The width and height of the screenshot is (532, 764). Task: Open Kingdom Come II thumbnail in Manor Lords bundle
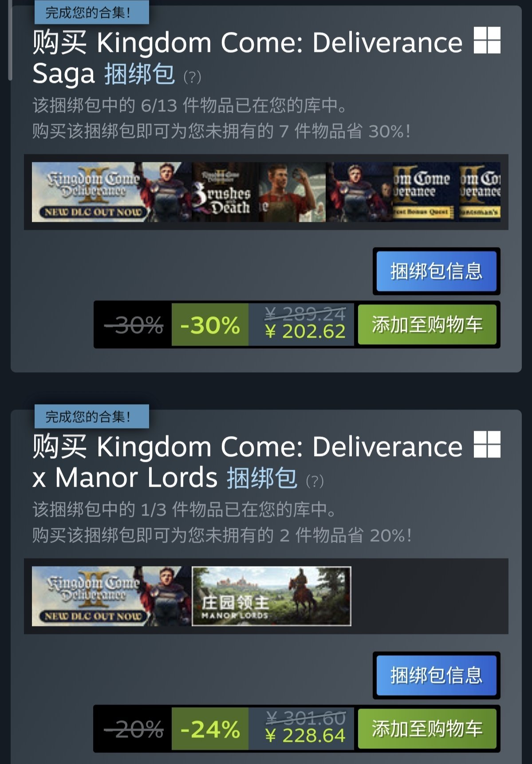pos(111,596)
